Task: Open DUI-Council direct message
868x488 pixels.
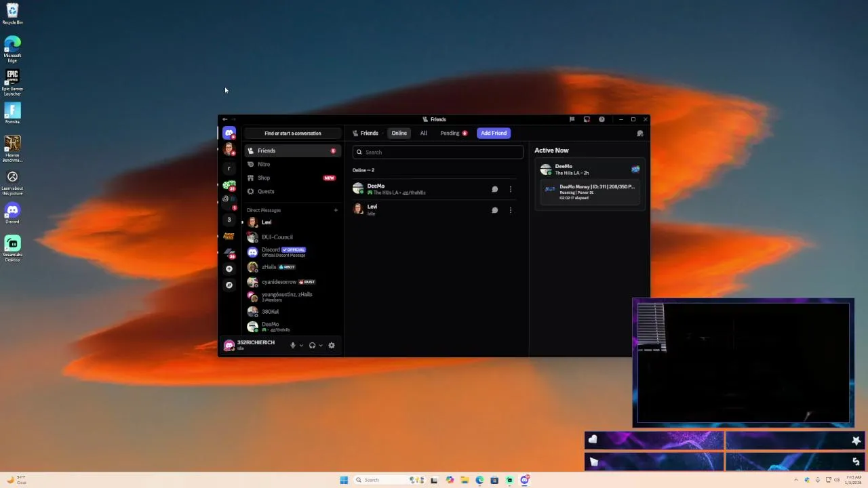Action: (x=292, y=237)
